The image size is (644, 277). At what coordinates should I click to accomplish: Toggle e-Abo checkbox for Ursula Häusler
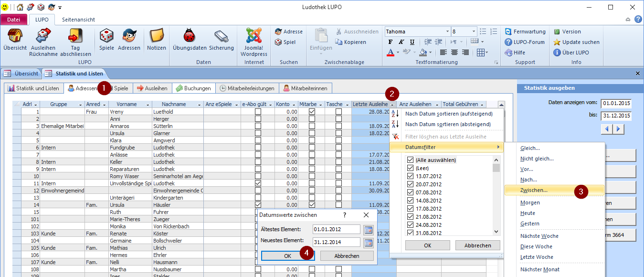[x=258, y=205]
